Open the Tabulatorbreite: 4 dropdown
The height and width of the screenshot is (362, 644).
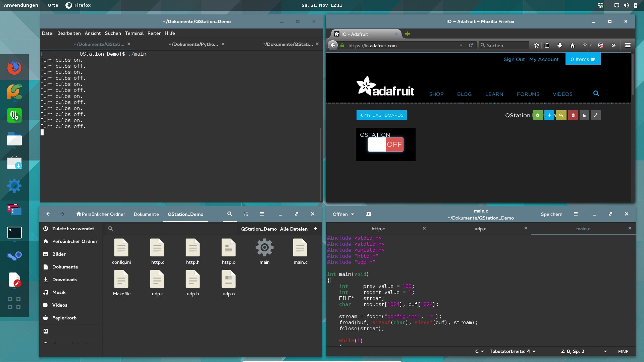513,351
